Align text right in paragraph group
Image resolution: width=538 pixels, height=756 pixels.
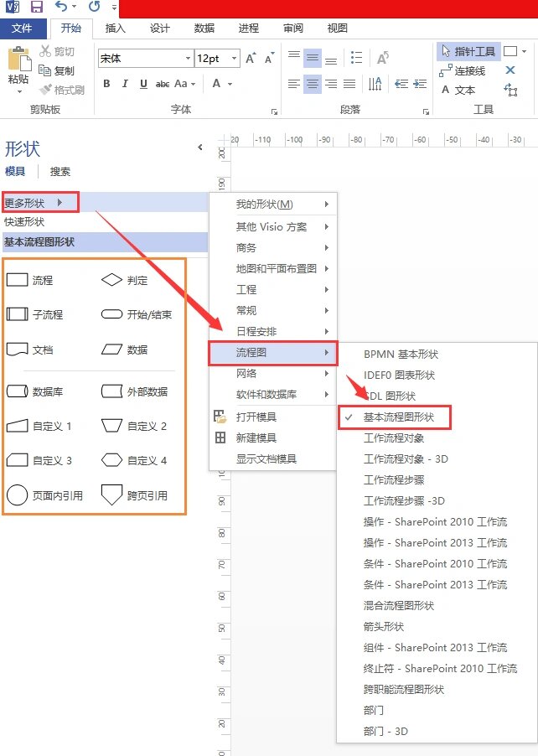[x=331, y=85]
